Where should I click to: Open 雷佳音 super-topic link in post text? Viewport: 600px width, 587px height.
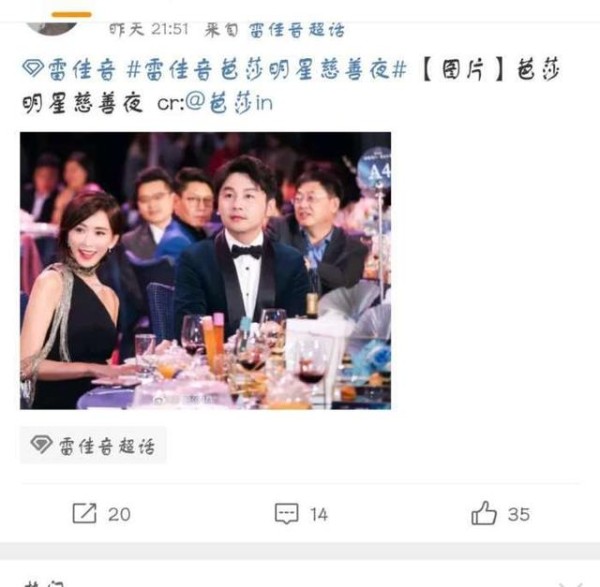click(x=82, y=70)
